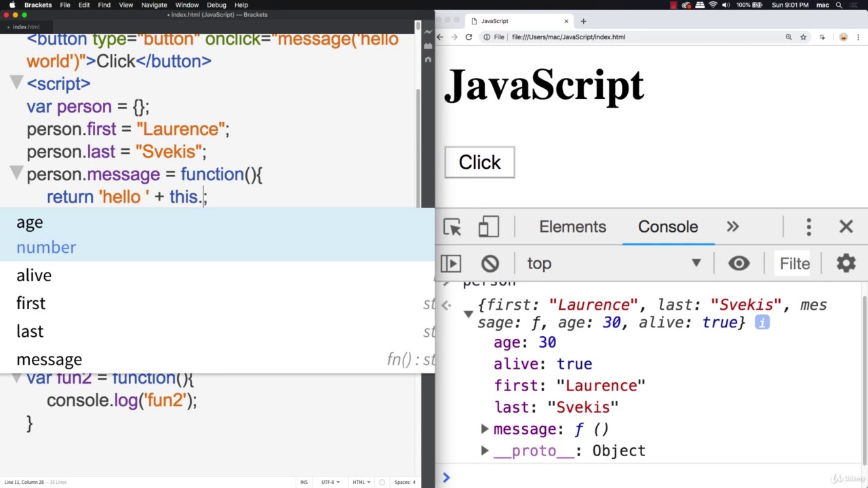The image size is (868, 488).
Task: Pick 'message' in autocomplete list
Action: coord(217,359)
